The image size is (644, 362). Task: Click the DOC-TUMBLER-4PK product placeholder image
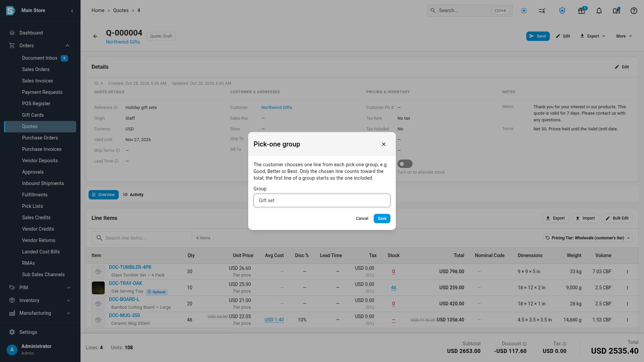point(98,272)
